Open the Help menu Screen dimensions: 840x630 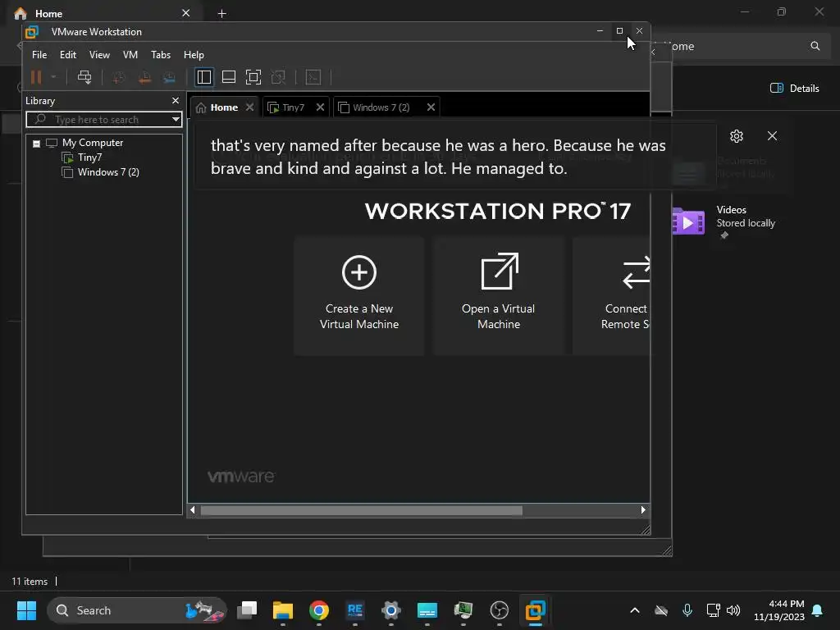tap(194, 55)
